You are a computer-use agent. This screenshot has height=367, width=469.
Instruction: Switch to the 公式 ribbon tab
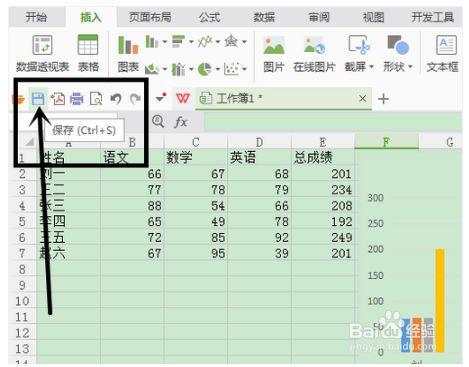point(209,17)
